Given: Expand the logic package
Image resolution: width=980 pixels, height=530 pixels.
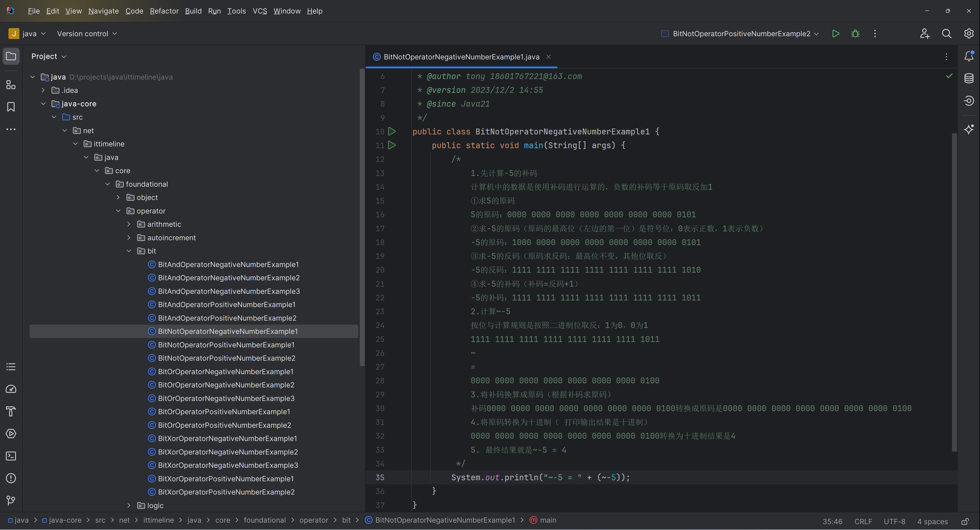Looking at the screenshot, I should pos(129,505).
